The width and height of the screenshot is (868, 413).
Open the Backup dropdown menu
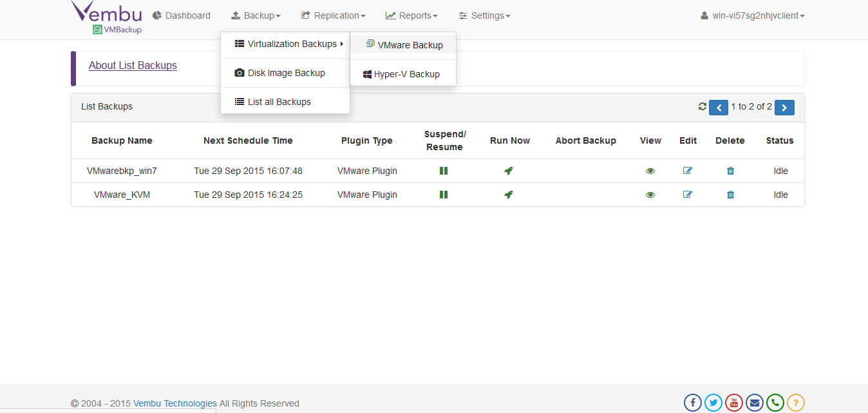[256, 15]
